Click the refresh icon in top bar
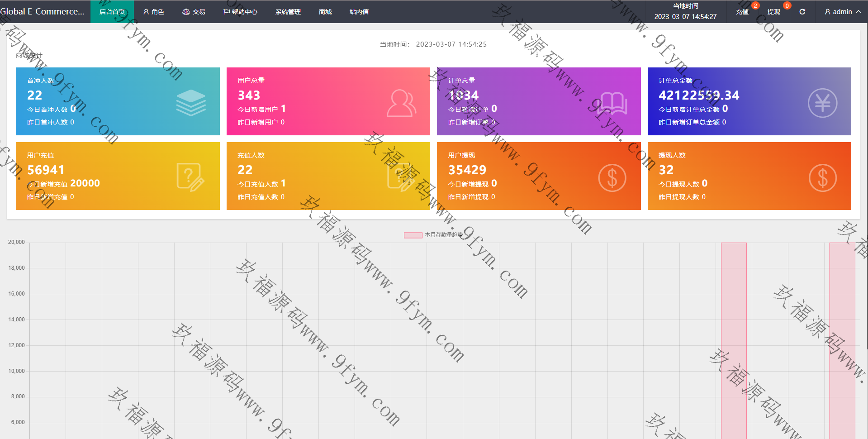 (802, 12)
